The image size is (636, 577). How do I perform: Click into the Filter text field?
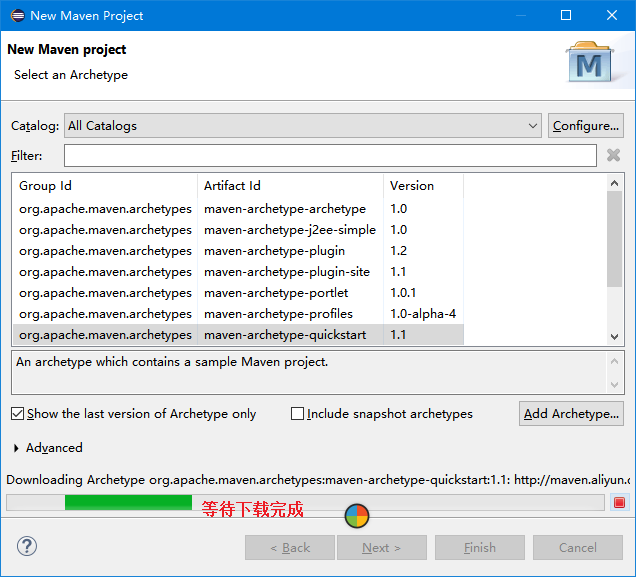point(330,155)
